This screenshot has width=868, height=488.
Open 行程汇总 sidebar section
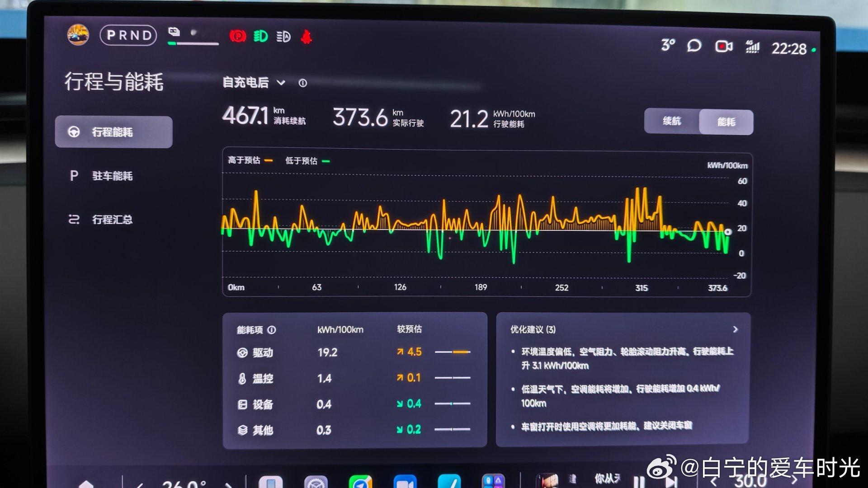(x=112, y=220)
